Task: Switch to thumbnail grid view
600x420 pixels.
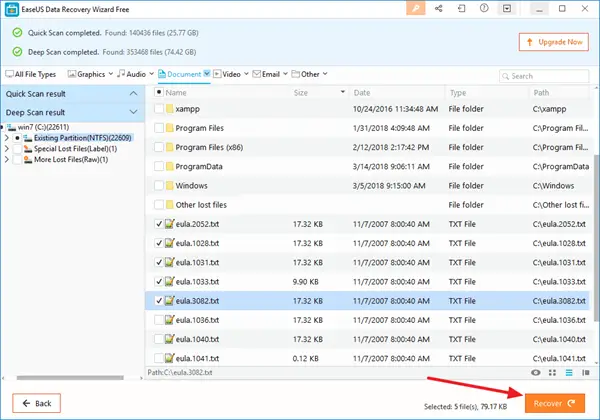Action: coord(551,371)
